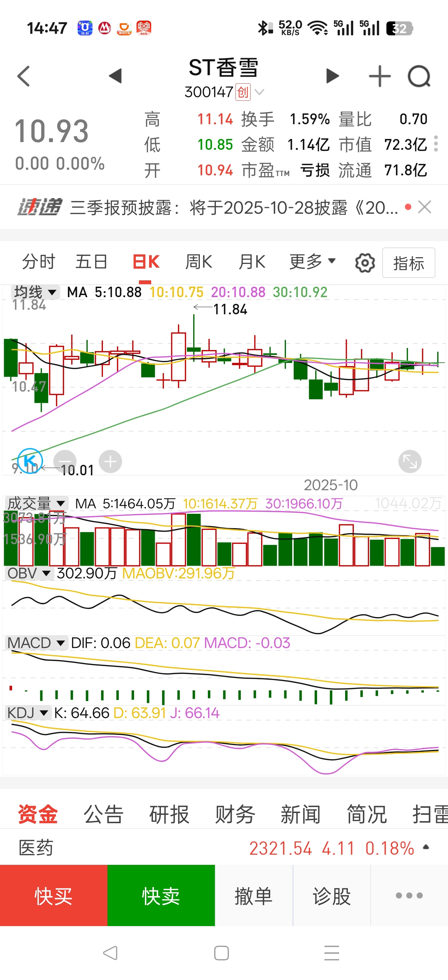Tap the blue K icon
Image resolution: width=448 pixels, height=980 pixels.
point(30,461)
